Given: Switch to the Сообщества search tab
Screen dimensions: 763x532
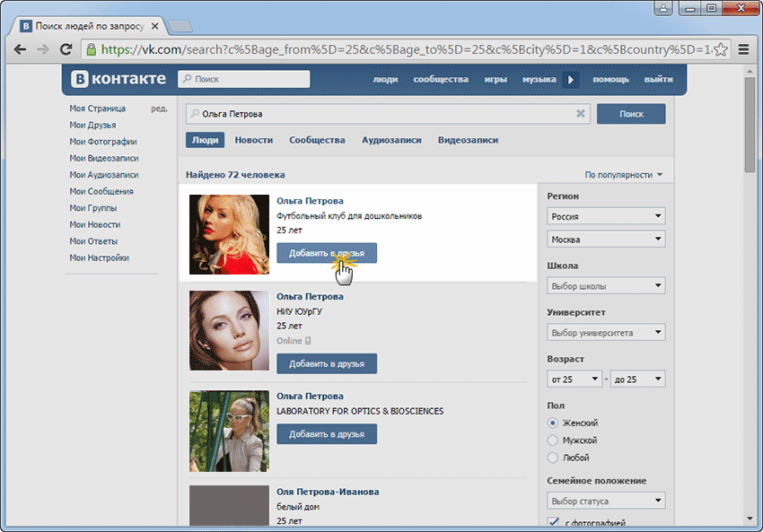Looking at the screenshot, I should pyautogui.click(x=317, y=140).
